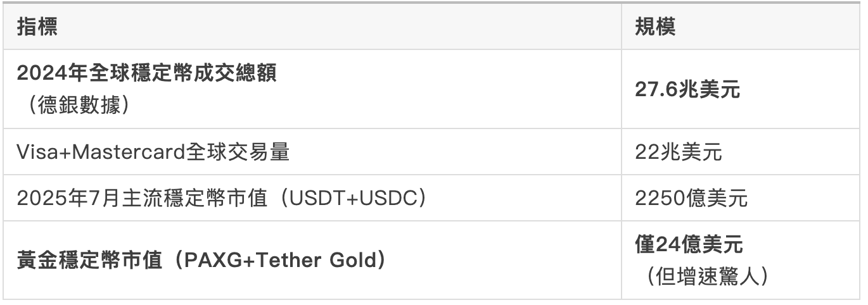Click the (但增速驚人) note
868x305 pixels.
pos(703,275)
